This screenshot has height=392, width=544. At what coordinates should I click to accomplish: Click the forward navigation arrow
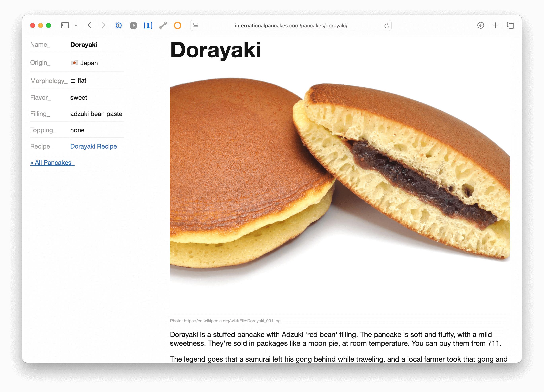coord(103,25)
